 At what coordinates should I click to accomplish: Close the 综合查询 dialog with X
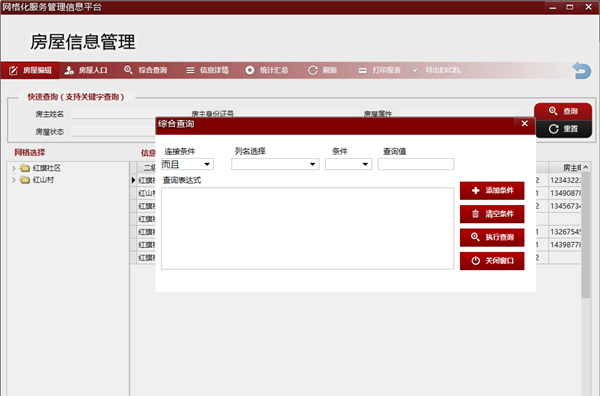[525, 123]
